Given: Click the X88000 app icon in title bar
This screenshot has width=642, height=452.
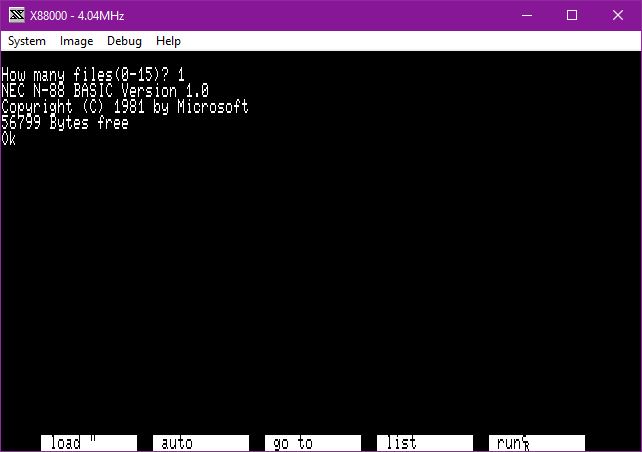Looking at the screenshot, I should pos(17,16).
